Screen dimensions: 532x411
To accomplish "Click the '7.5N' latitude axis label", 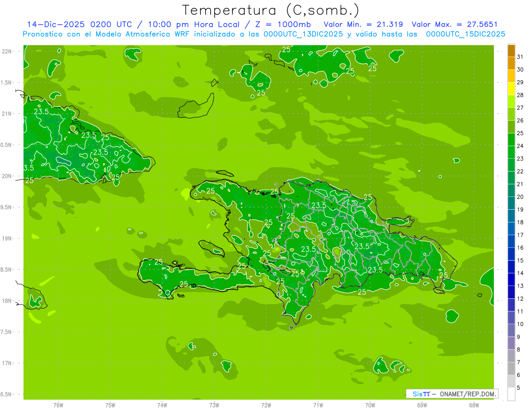I will [6, 332].
